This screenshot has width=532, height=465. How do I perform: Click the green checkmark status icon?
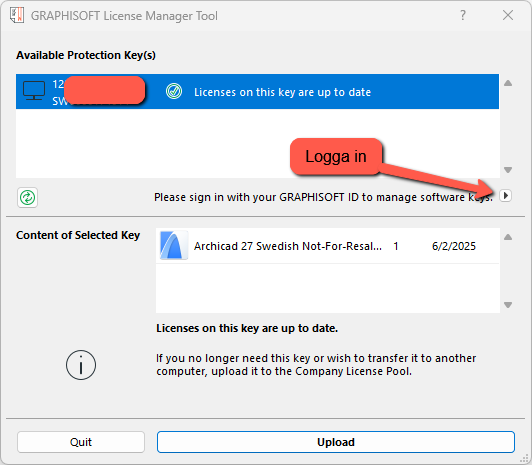point(174,91)
